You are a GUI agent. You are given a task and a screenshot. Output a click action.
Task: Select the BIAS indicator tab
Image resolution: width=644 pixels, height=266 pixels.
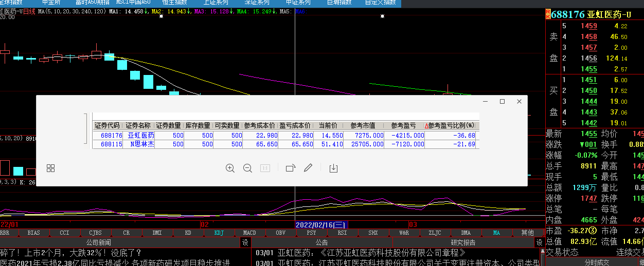coord(33,233)
